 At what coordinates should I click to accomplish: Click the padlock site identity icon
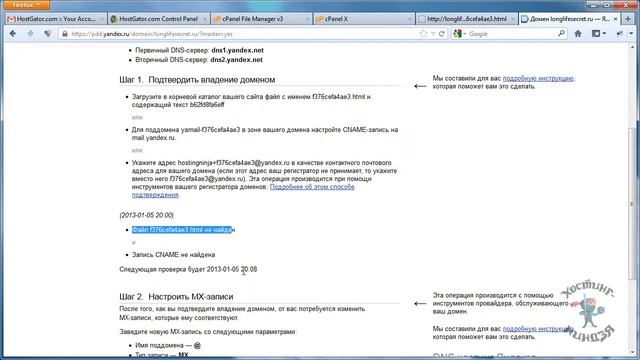click(x=64, y=34)
